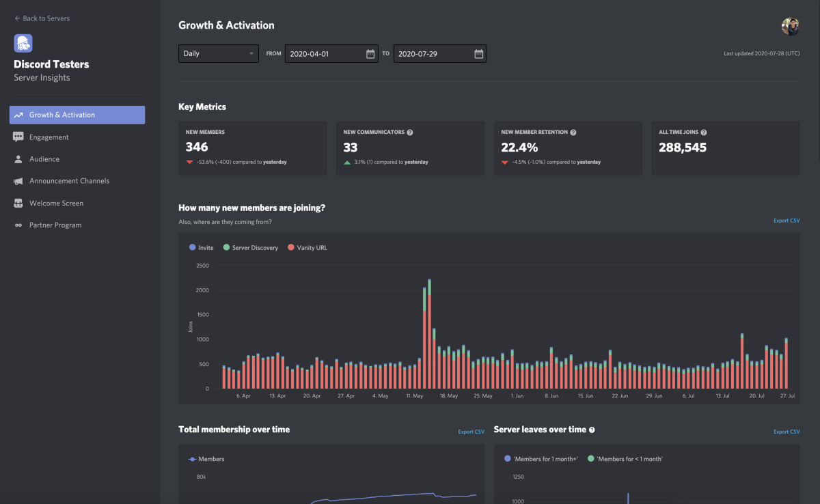Click the user profile avatar top right
820x504 pixels.
coord(790,27)
